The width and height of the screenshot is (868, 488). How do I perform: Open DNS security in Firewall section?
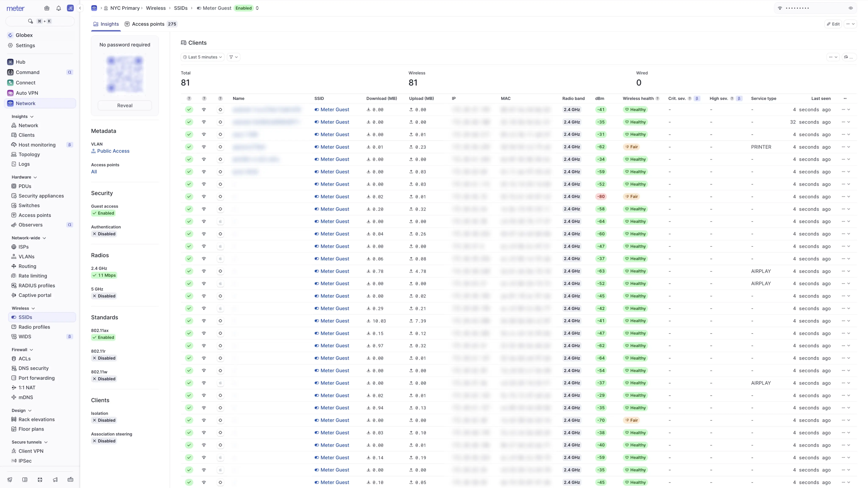33,368
